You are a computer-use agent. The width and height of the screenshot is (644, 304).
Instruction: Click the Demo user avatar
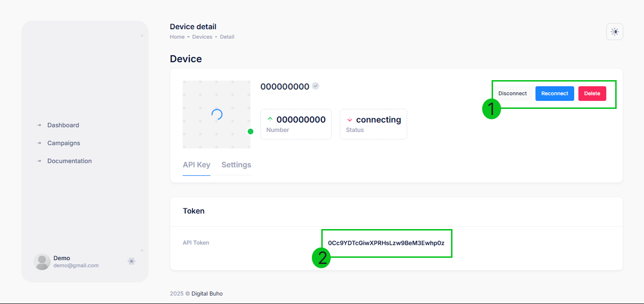[x=42, y=262]
